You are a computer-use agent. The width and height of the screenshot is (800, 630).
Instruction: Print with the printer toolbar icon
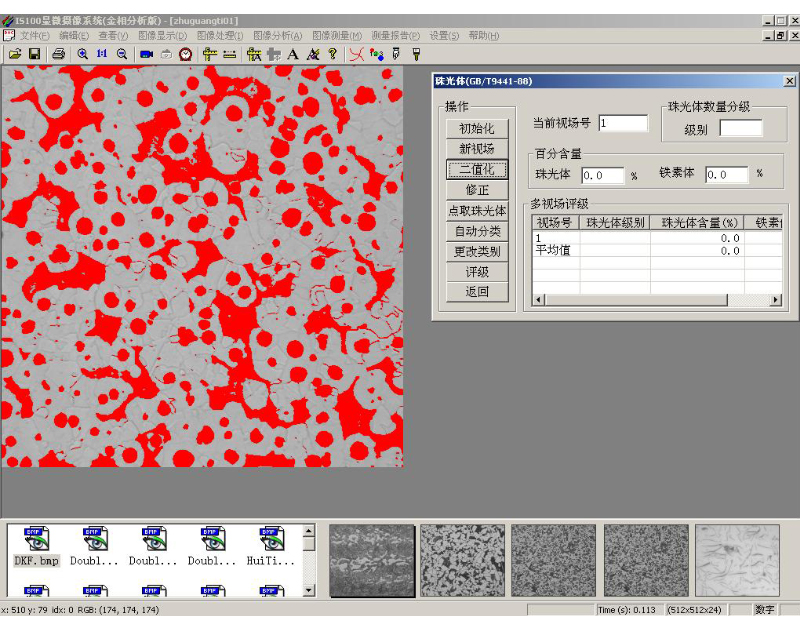[x=58, y=54]
